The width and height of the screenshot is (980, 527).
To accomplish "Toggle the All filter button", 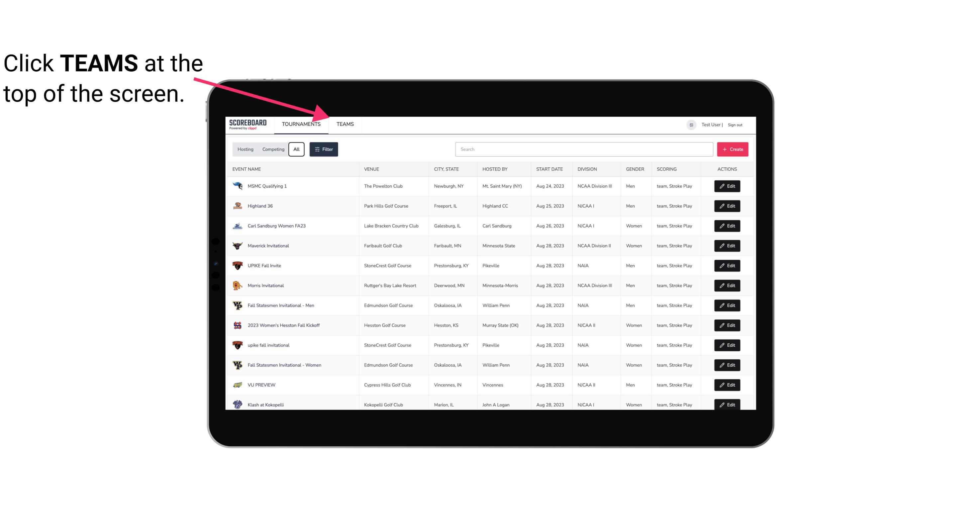I will tap(295, 149).
